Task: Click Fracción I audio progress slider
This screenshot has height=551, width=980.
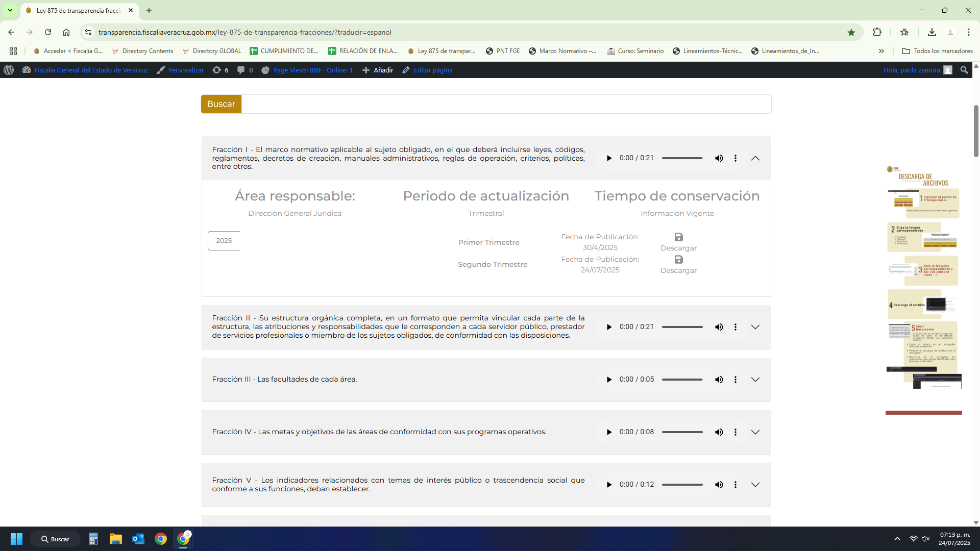Action: pyautogui.click(x=682, y=158)
